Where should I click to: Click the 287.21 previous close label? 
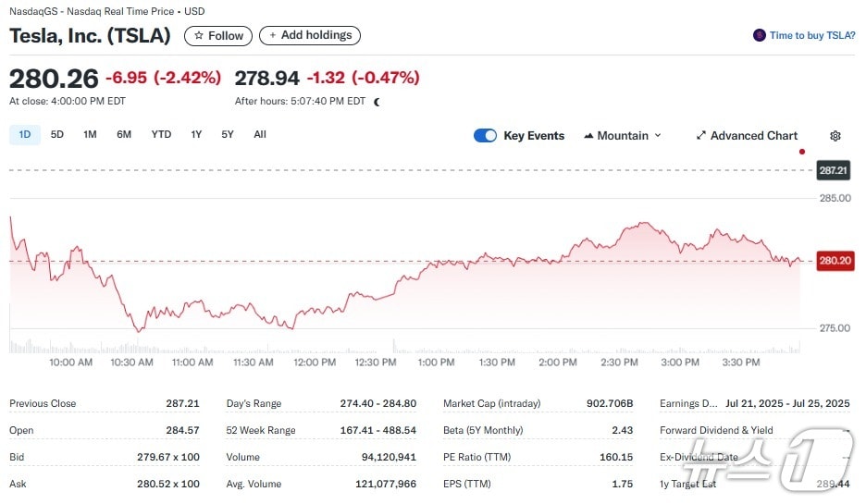click(834, 171)
